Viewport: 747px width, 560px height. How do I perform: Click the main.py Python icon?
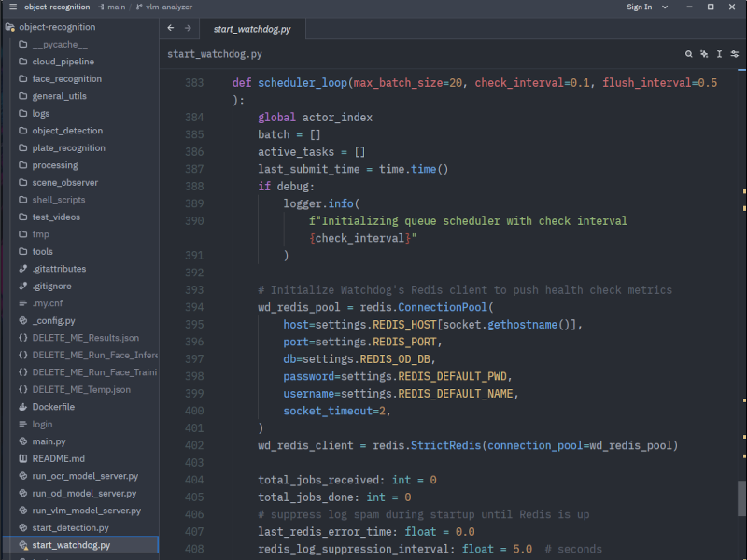[x=22, y=441]
